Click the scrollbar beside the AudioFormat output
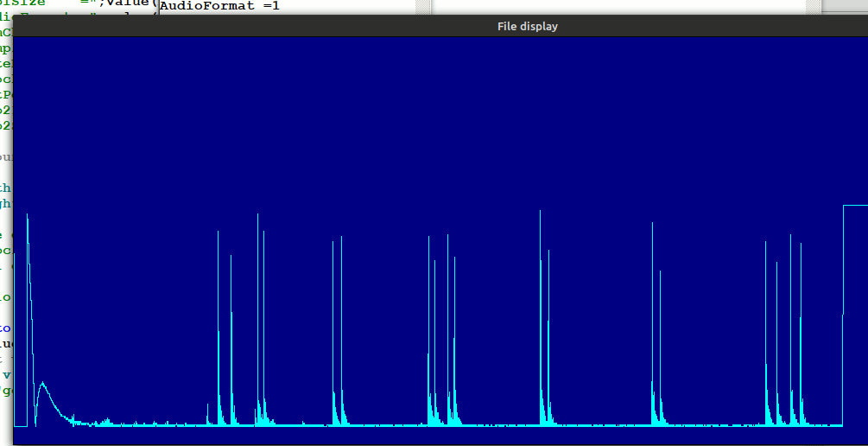This screenshot has width=868, height=446. tap(421, 7)
